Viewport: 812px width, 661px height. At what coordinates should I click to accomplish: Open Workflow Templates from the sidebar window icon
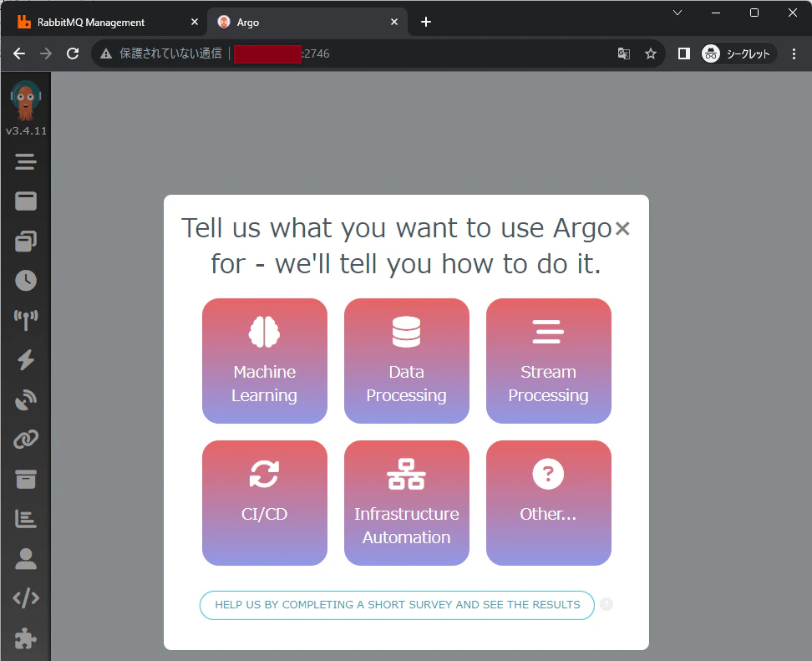pyautogui.click(x=25, y=201)
